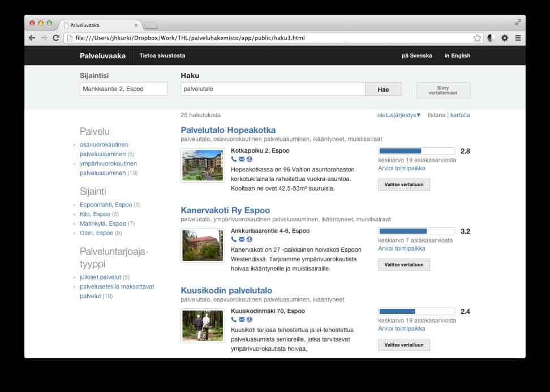Click the browser back arrow
Viewport: 550px width, 392px height.
(x=32, y=38)
